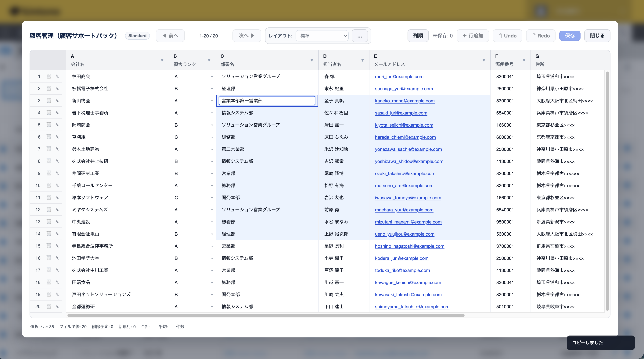Click pencil icon on row 13
The width and height of the screenshot is (644, 359).
(57, 222)
